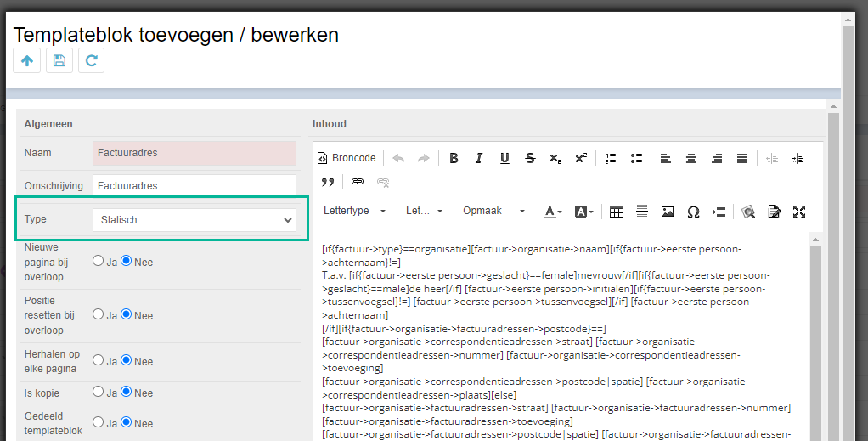Select Ja for Positie resetten bij overloop
Image resolution: width=868 pixels, height=441 pixels.
[x=98, y=314]
